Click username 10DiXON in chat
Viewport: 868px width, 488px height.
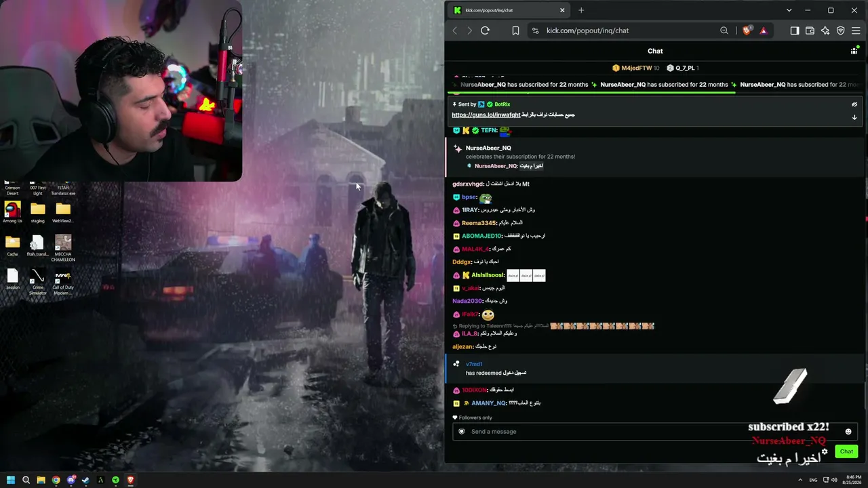tap(474, 390)
